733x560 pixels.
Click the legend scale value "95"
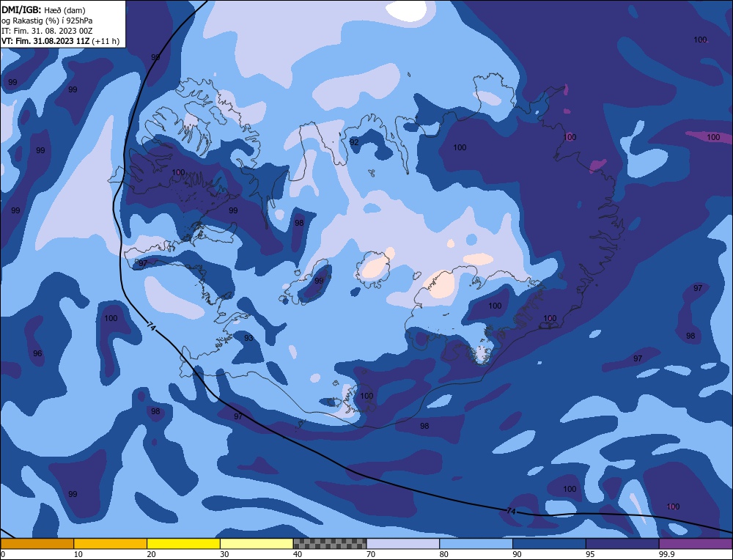(590, 554)
